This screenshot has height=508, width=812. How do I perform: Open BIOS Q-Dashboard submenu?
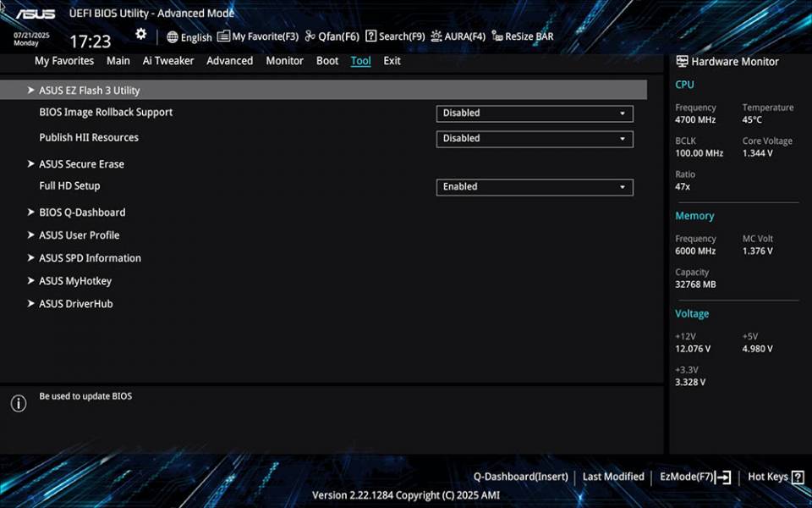coord(81,213)
